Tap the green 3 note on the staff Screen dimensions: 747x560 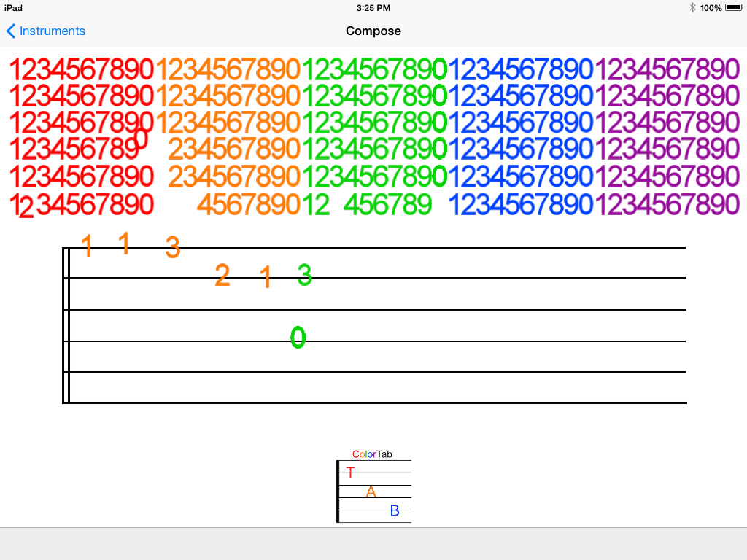click(x=305, y=275)
